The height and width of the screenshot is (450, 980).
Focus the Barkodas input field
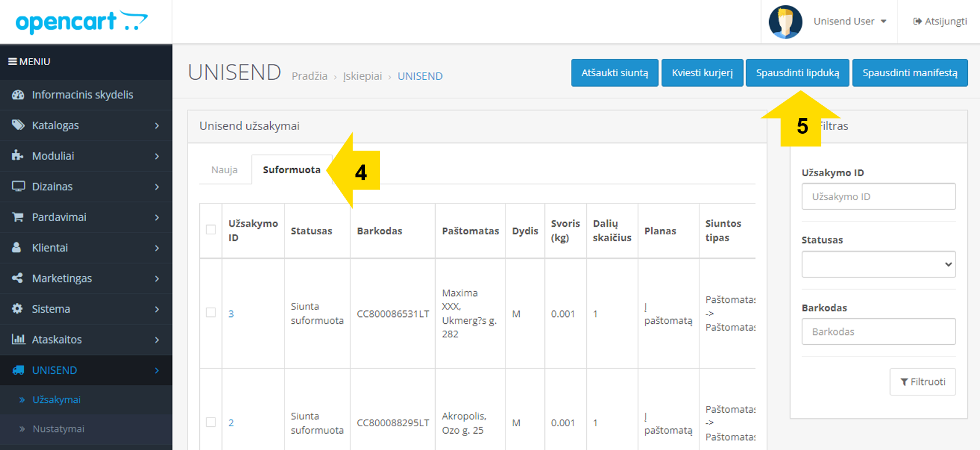tap(878, 331)
